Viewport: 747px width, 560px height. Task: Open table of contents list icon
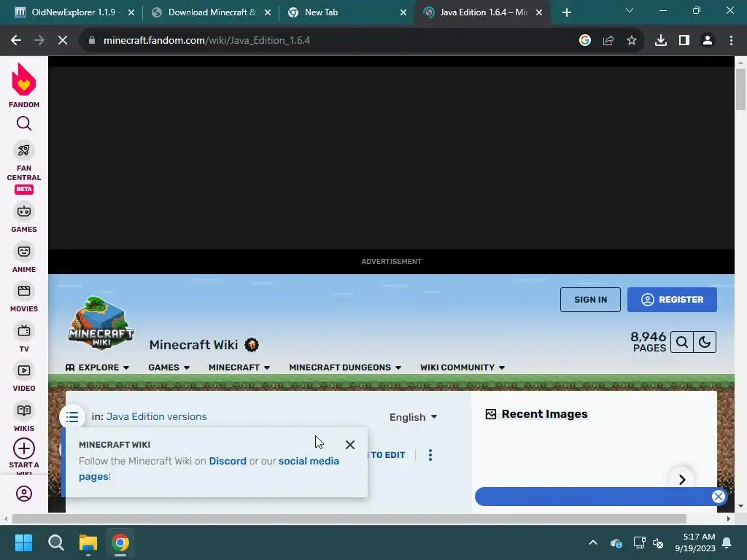(72, 417)
